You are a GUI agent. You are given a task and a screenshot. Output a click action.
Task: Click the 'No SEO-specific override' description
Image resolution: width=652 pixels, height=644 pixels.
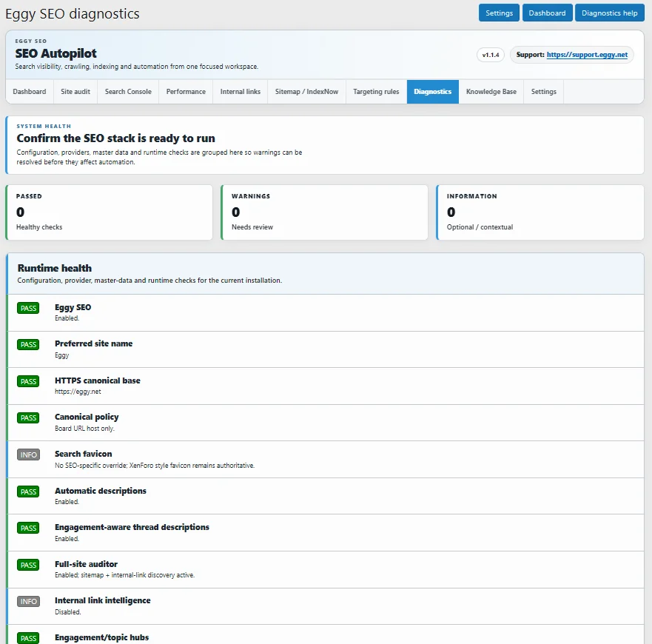coord(154,466)
